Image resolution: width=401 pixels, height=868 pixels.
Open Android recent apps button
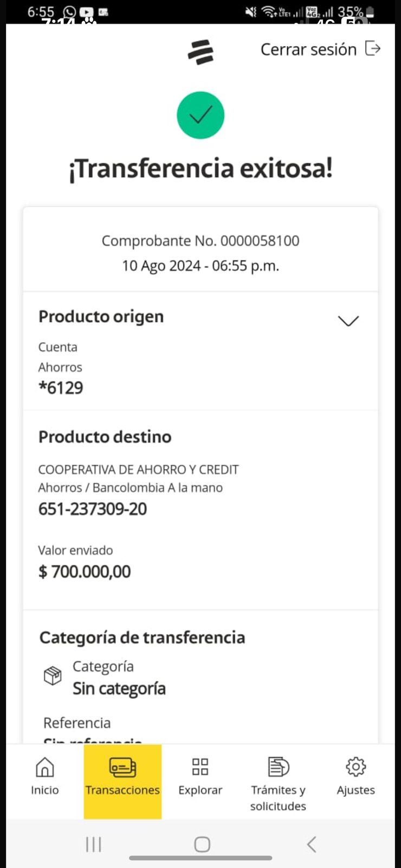94,844
